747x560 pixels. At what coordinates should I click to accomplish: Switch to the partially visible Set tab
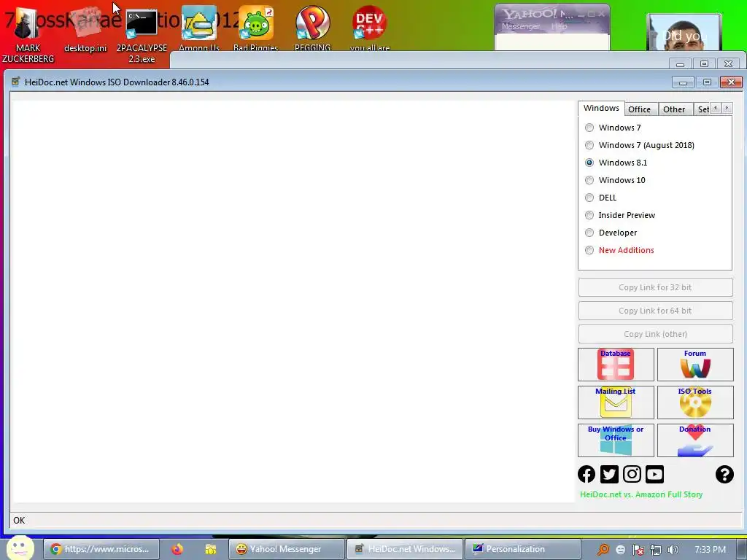pyautogui.click(x=703, y=109)
